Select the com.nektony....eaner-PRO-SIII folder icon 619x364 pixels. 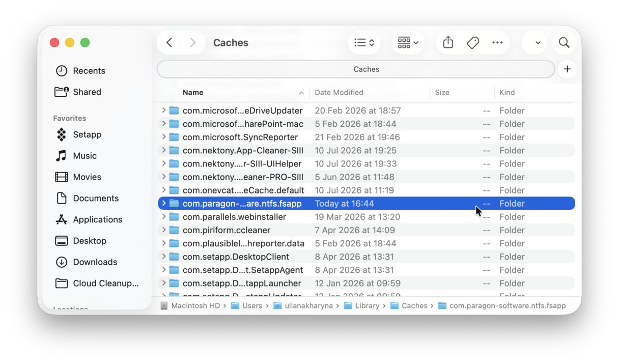pos(174,177)
